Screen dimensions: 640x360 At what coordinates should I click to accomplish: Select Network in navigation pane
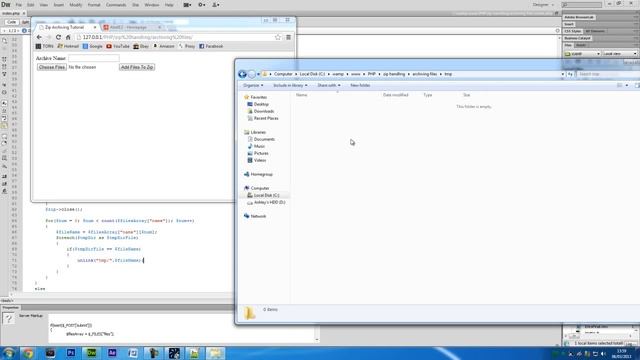tap(255, 216)
